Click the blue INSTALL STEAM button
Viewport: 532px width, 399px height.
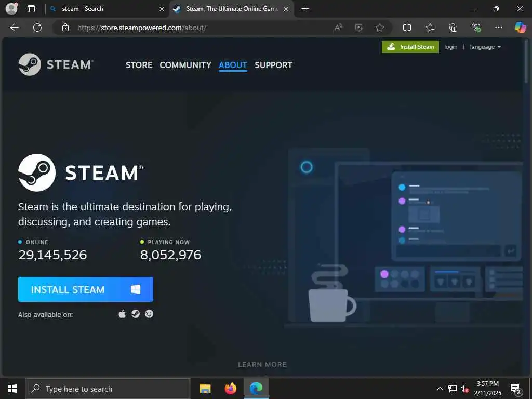86,289
